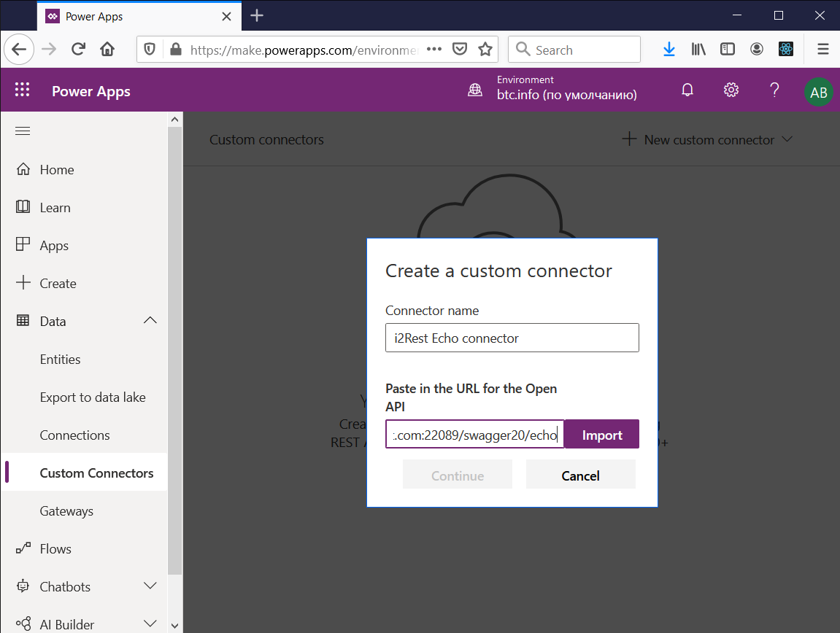Open the Power Apps app launcher waffle
This screenshot has width=840, height=633.
(22, 90)
